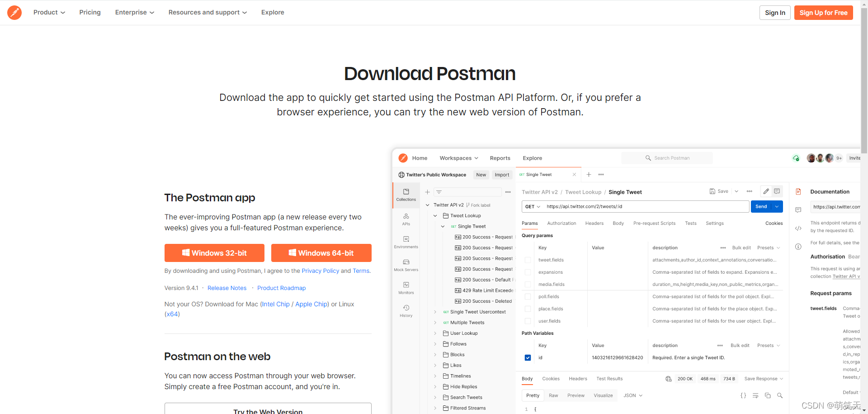Enable the media.fields checkbox
Screen dimensions: 868x414
click(528, 285)
